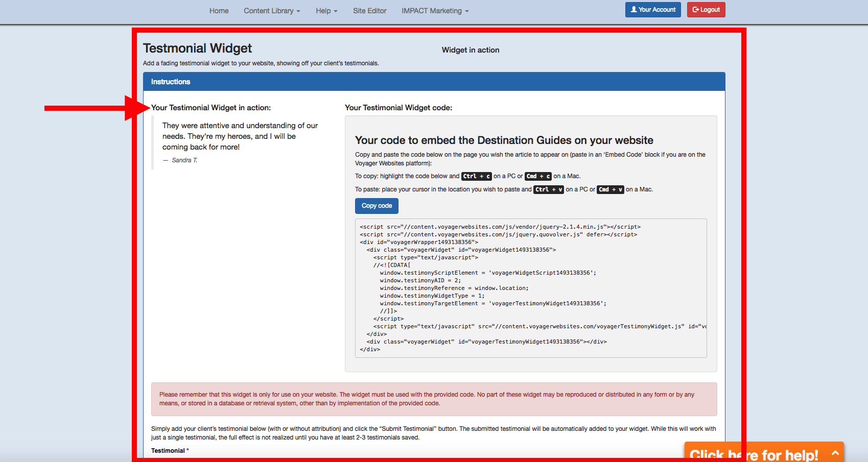
Task: Click the user icon in Your Account
Action: click(x=634, y=10)
